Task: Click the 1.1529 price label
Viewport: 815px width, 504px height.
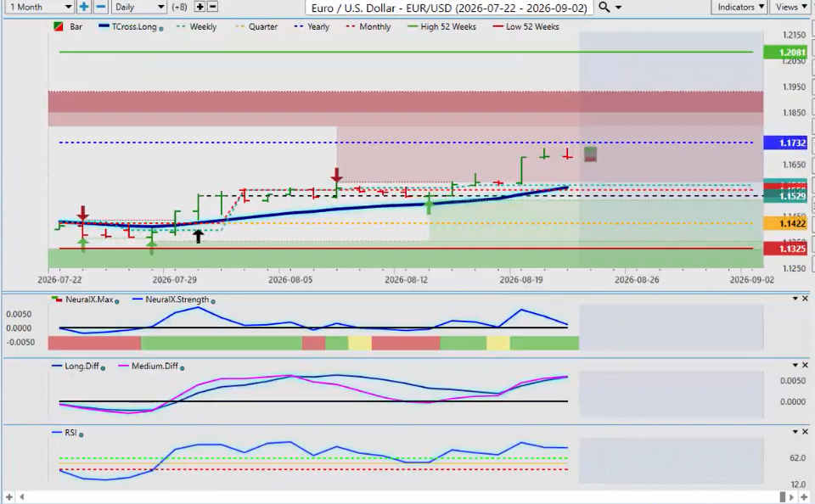Action: [784, 196]
